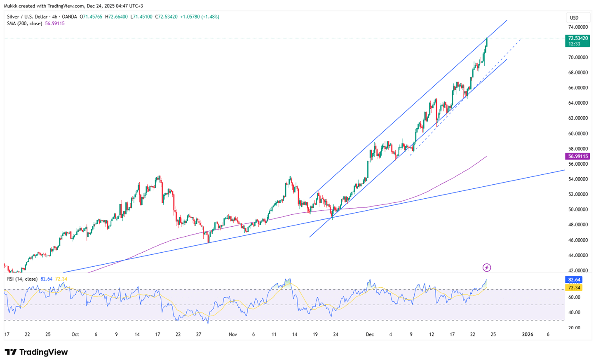Select the yellow 72.34 RSI average tag
596x364 pixels.
pyautogui.click(x=574, y=287)
